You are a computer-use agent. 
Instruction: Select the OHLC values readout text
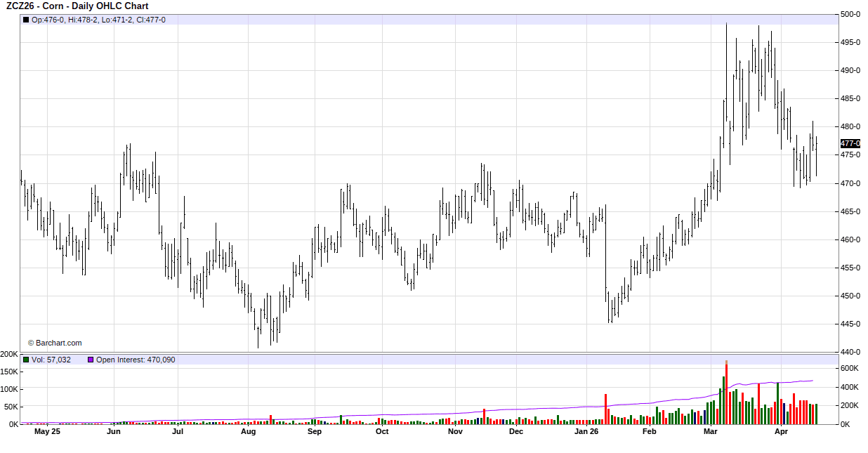tap(98, 20)
